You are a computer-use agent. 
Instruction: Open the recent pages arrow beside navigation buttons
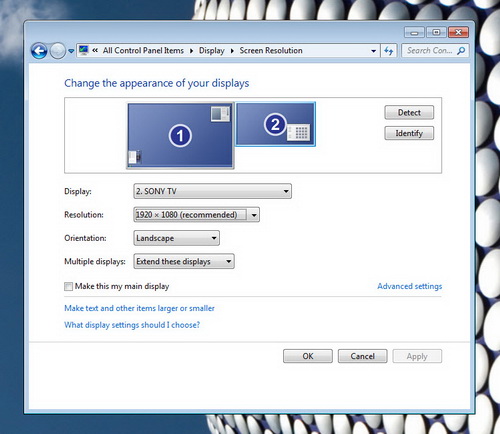[x=71, y=51]
